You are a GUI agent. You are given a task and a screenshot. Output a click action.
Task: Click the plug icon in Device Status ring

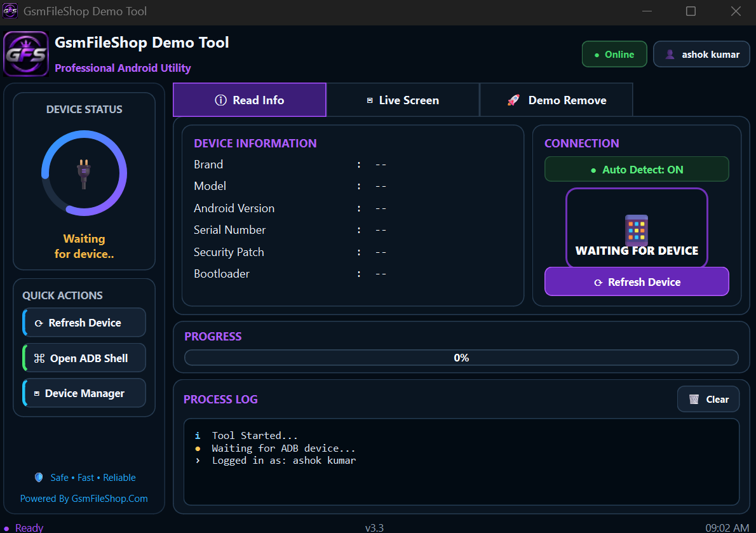[84, 174]
